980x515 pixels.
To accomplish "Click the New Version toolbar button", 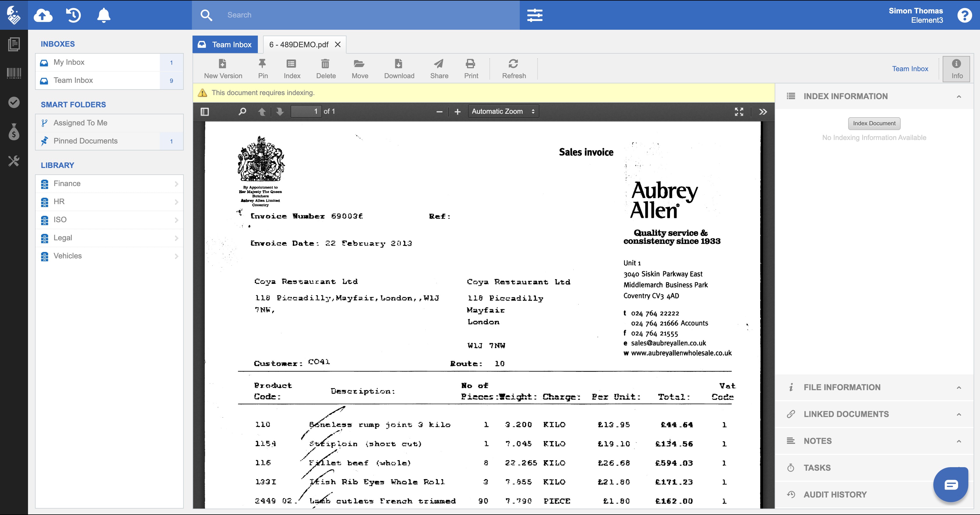I will (x=223, y=69).
